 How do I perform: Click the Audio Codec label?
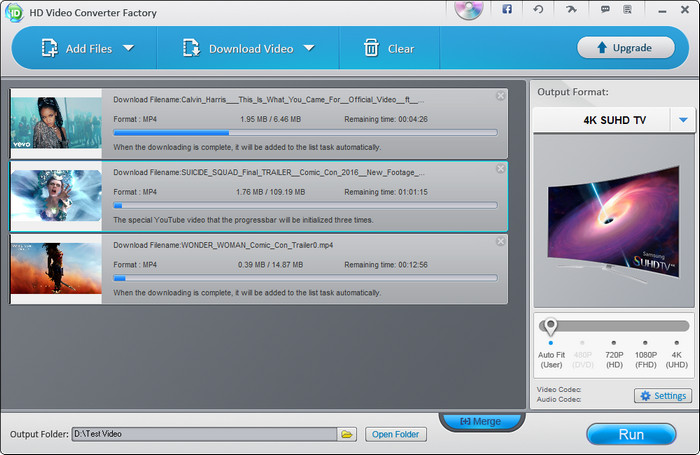tap(559, 399)
